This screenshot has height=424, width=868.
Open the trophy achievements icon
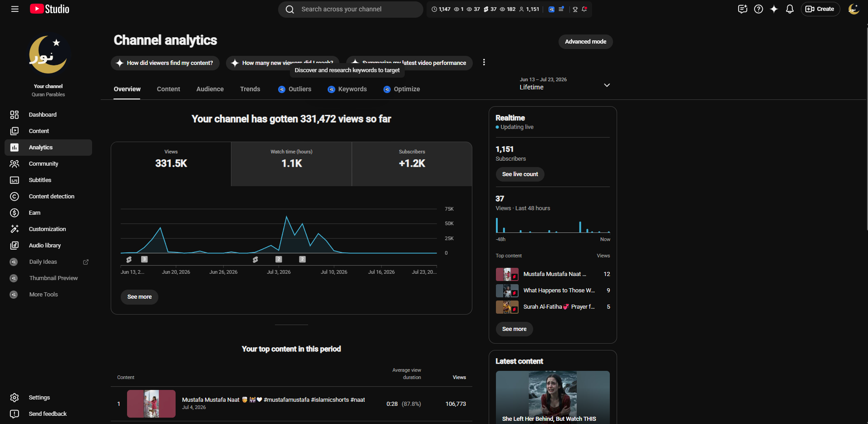coord(575,9)
